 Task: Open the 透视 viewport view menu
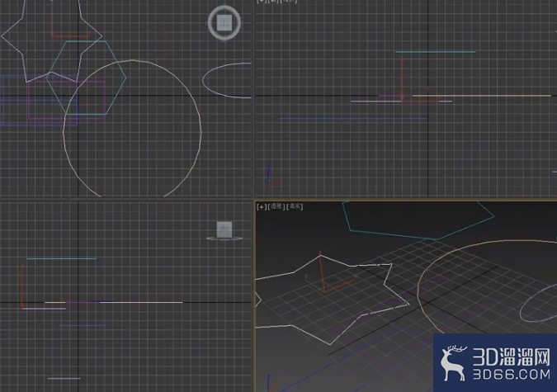tap(276, 206)
